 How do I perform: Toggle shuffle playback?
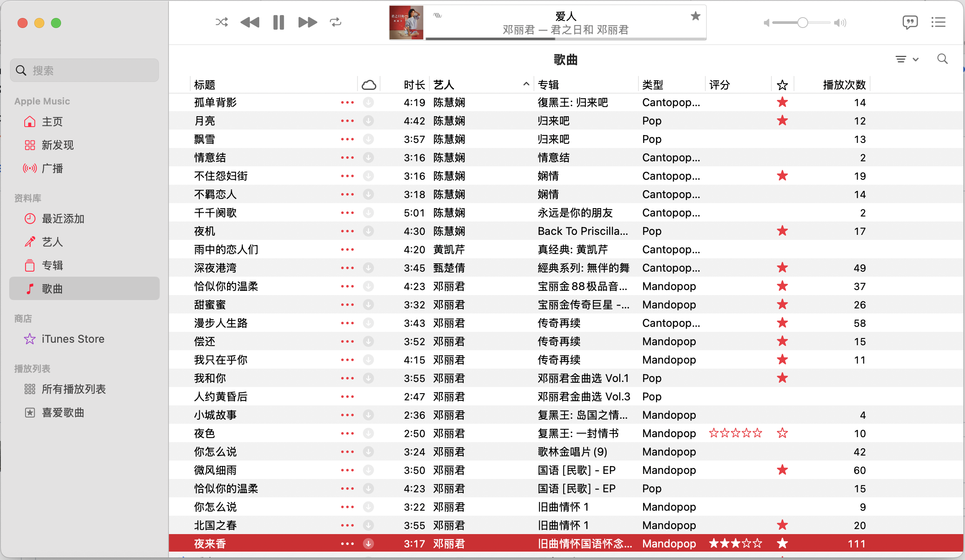(x=222, y=22)
